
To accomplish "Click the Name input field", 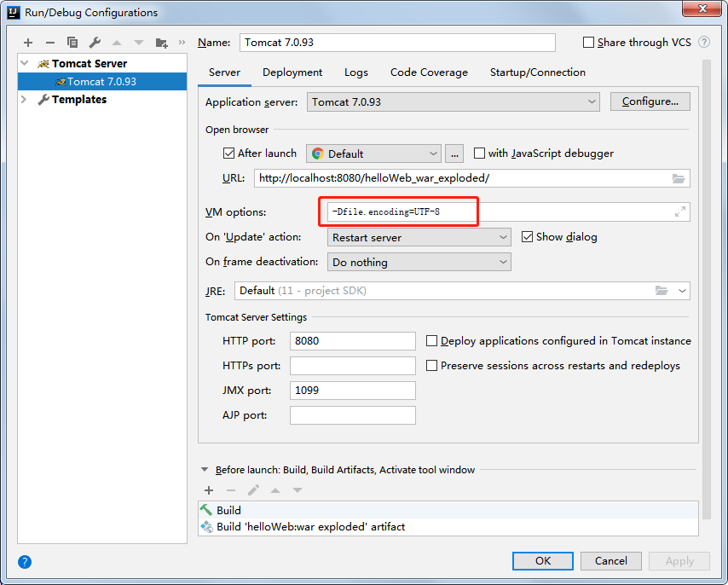I will pos(397,43).
